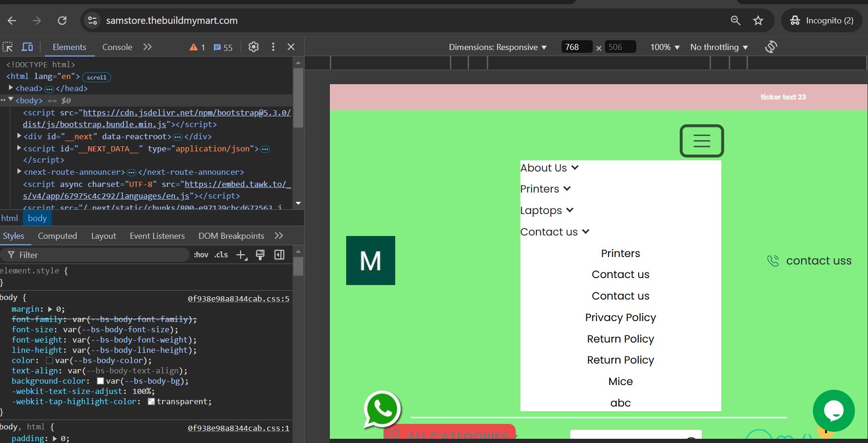Open the Dimensions: Responsive dropdown

(x=498, y=47)
